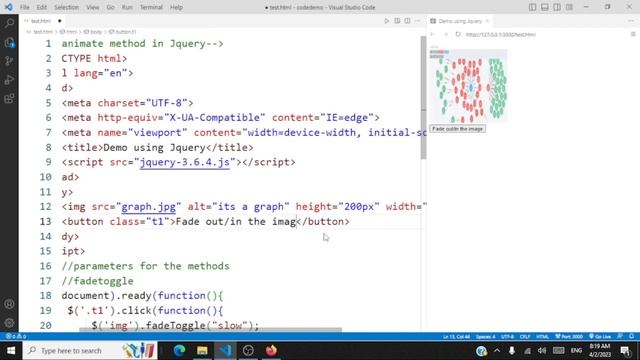Open File Explorer from the taskbar
Screen dimensions: 640x360
point(202,351)
